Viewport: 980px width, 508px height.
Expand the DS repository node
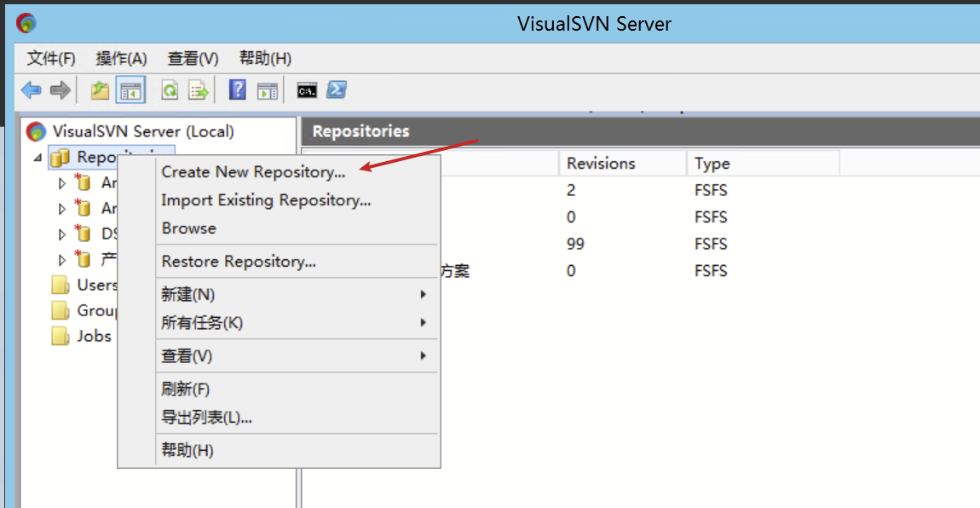pos(61,234)
